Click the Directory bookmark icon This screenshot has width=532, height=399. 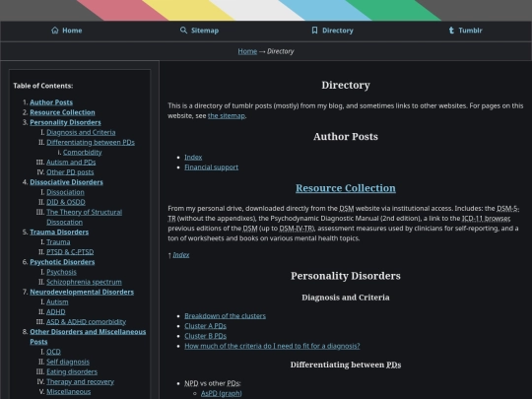314,31
